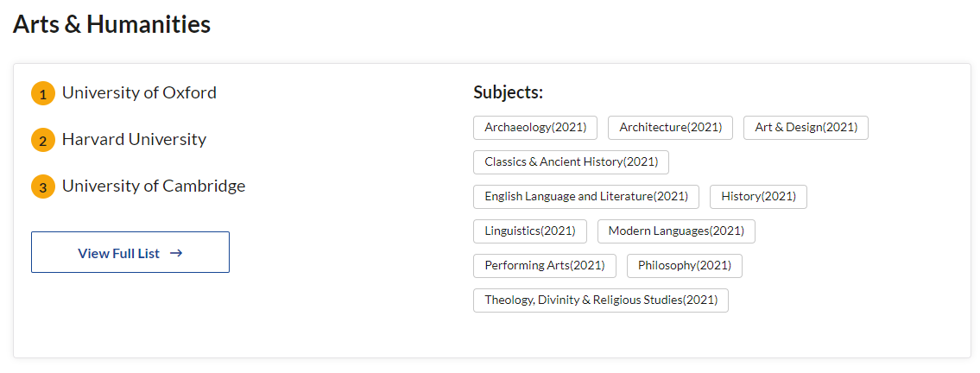
Task: Select the Archaeology(2021) subject tag
Action: (535, 127)
